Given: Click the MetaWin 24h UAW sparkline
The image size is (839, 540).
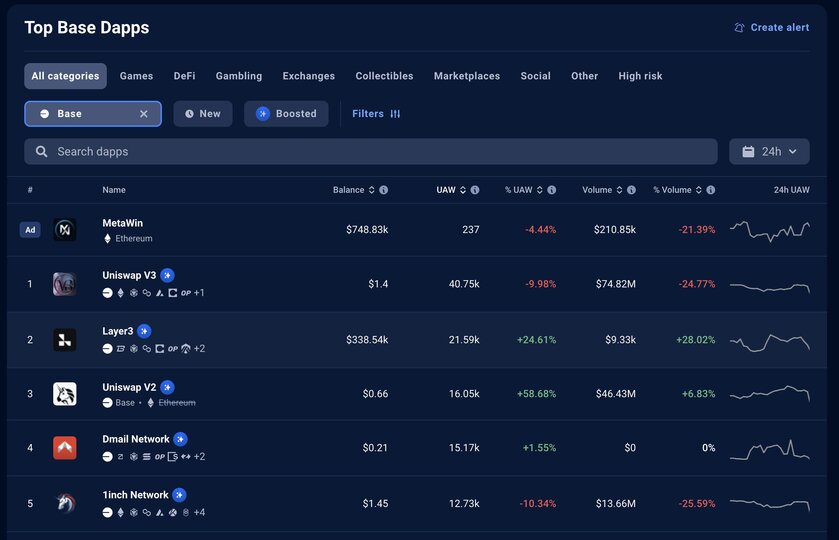Looking at the screenshot, I should click(x=769, y=230).
